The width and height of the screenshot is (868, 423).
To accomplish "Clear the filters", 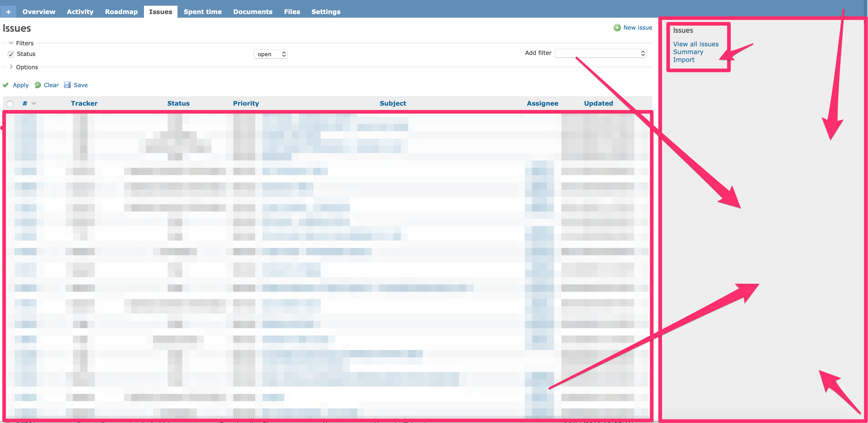I will [x=51, y=85].
